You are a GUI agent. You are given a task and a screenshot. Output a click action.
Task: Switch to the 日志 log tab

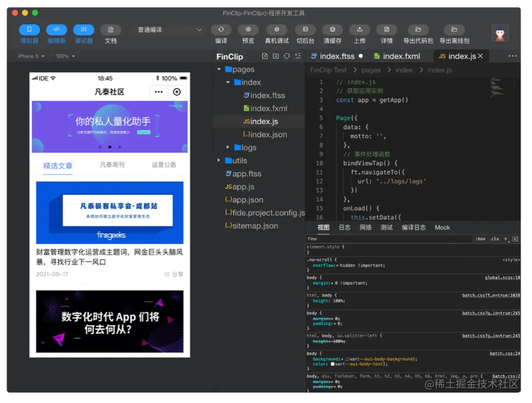[x=344, y=227]
